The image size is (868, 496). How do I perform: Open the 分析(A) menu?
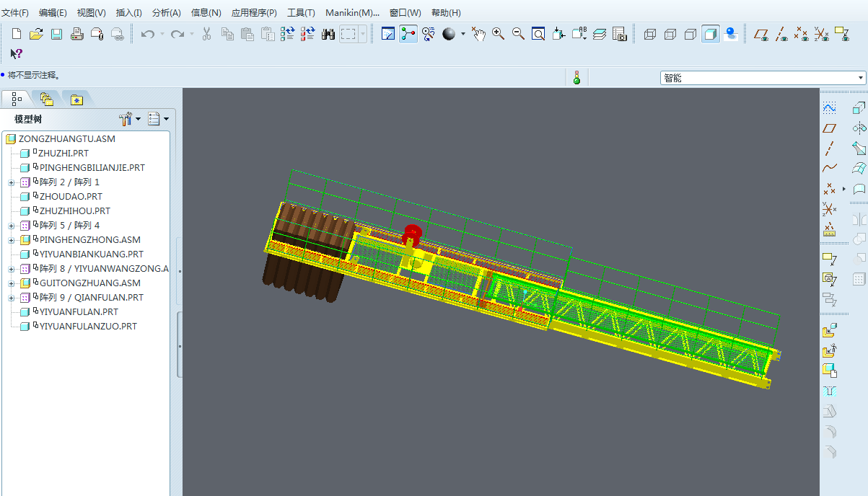point(166,13)
